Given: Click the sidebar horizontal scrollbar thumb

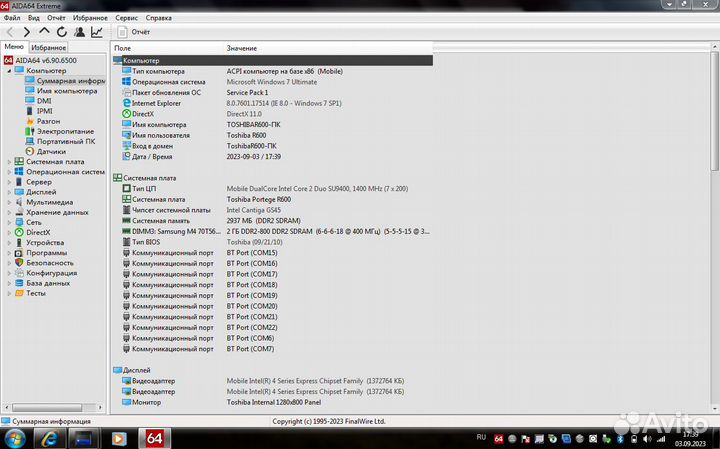Looking at the screenshot, I should point(47,407).
